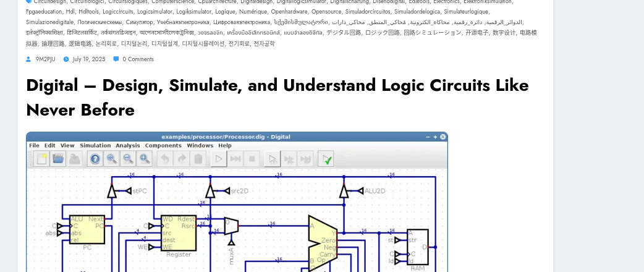Click the undo arrow icon
The width and height of the screenshot is (644, 272).
[164, 159]
